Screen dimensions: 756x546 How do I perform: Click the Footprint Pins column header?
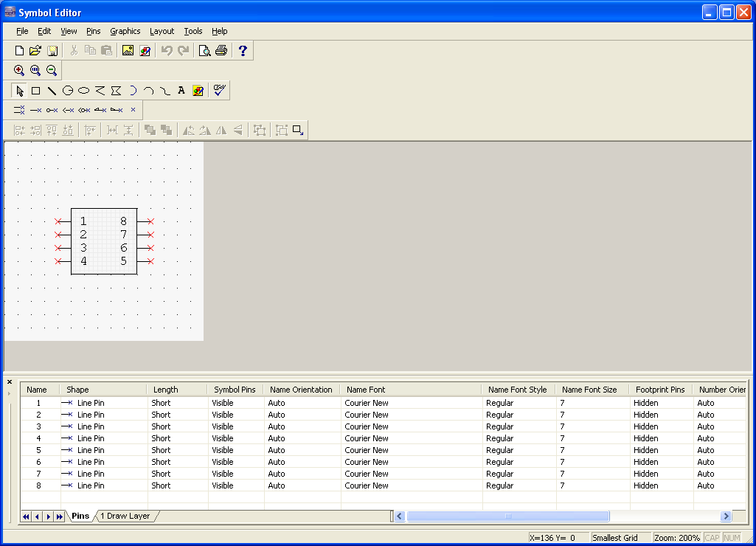661,390
